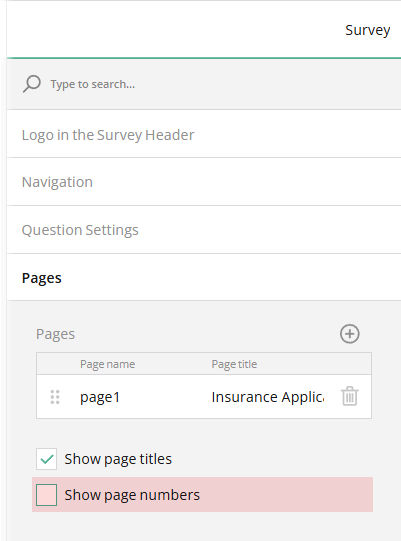
Task: Expand Question Settings section
Action: pos(204,230)
